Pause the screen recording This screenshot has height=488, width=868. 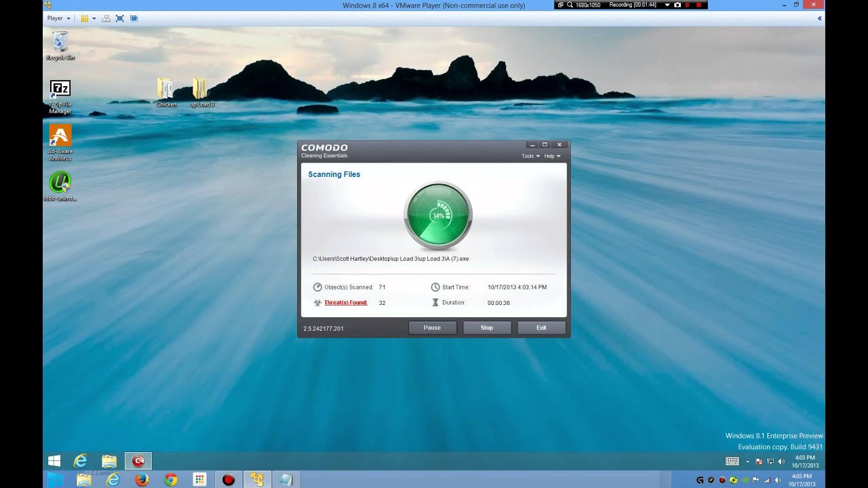687,5
